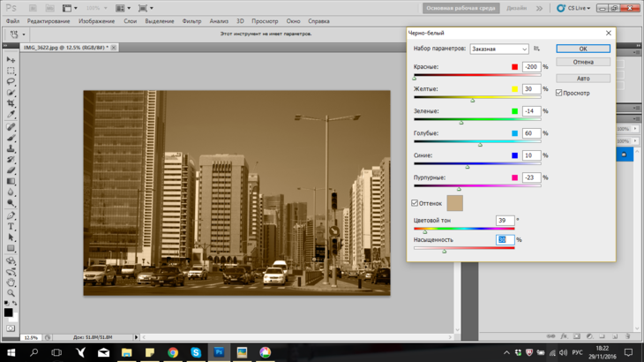Toggle the Оттенок tint checkbox
This screenshot has height=362, width=644.
[x=415, y=203]
